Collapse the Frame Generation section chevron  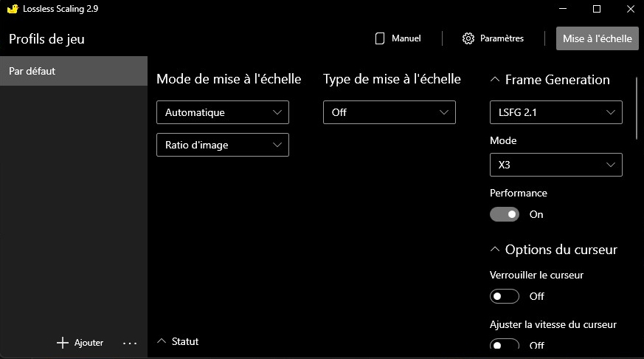tap(494, 80)
